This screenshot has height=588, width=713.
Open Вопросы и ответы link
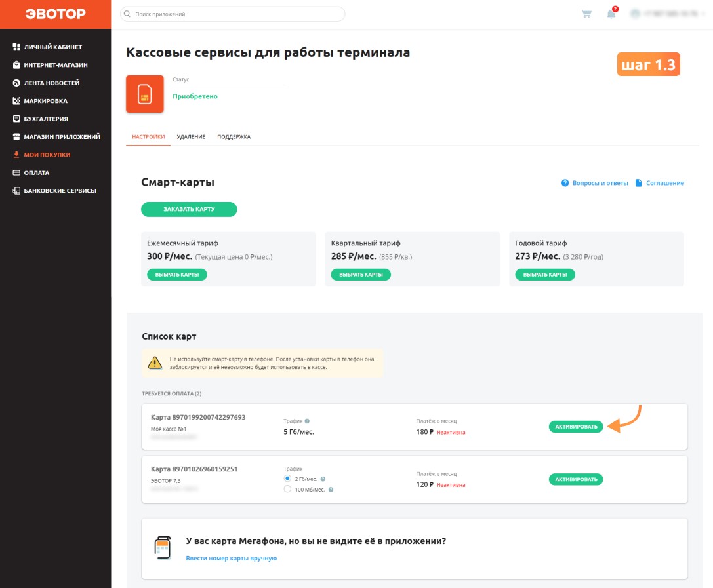(600, 183)
